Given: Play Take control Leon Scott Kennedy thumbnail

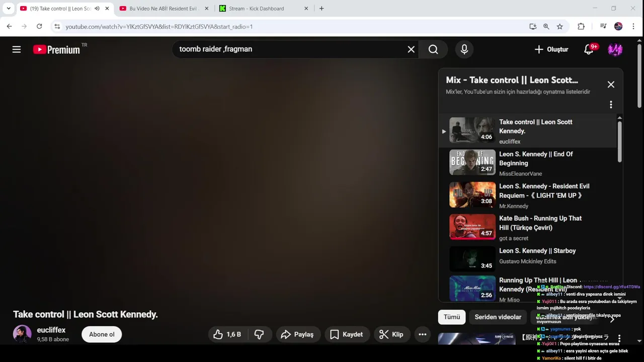Looking at the screenshot, I should [472, 130].
